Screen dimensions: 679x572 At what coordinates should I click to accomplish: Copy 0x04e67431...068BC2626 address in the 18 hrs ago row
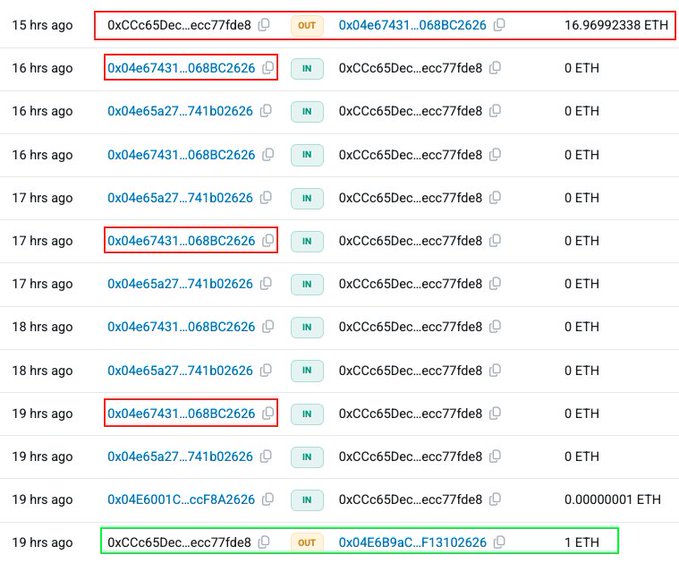point(268,326)
